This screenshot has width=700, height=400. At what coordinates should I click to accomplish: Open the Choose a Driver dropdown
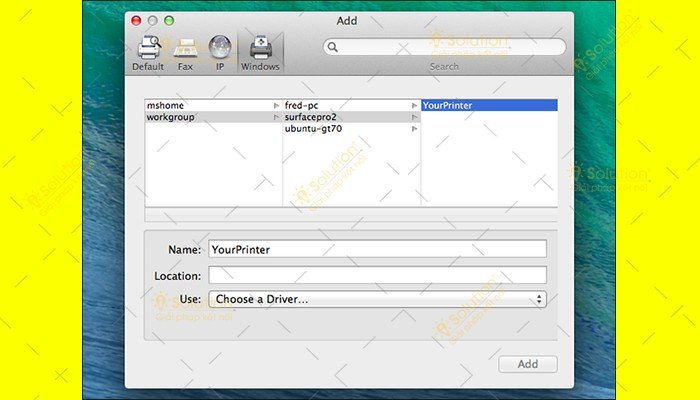point(377,299)
